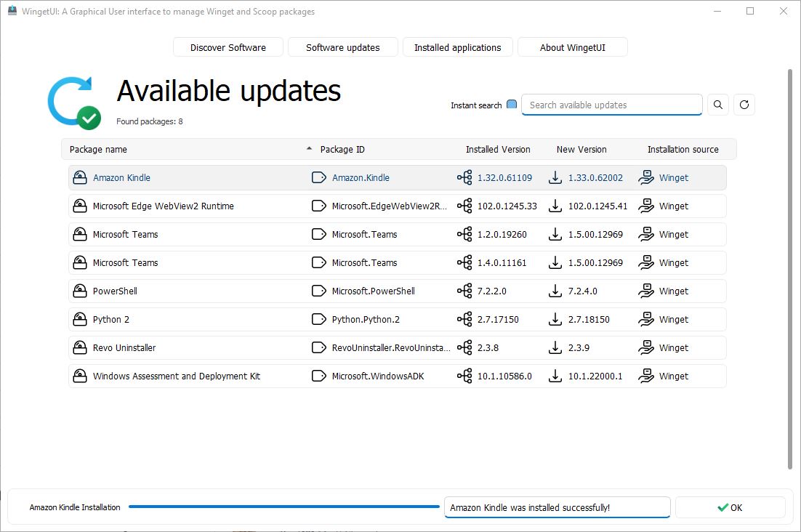Sort by Installation source column header
The height and width of the screenshot is (532, 801).
[x=683, y=150]
